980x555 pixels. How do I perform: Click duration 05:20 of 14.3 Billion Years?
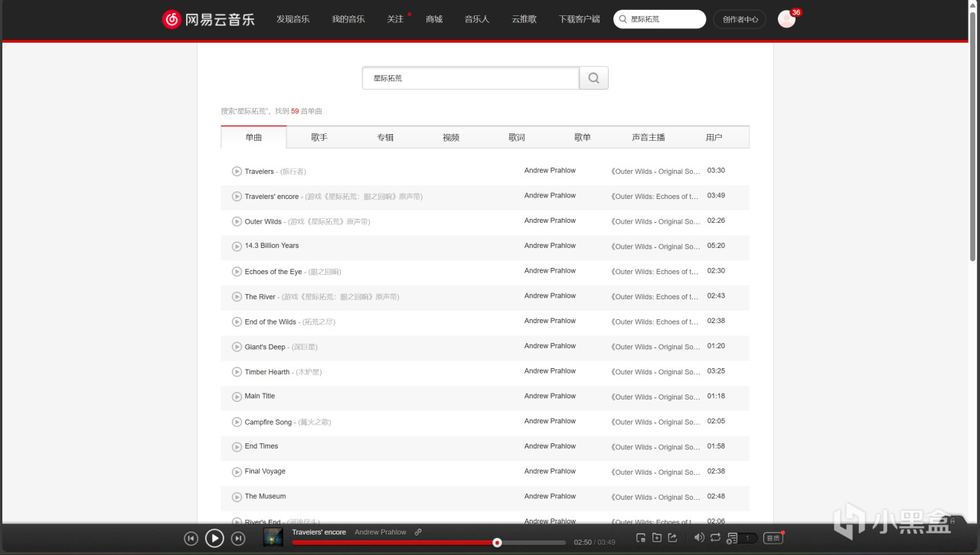716,246
